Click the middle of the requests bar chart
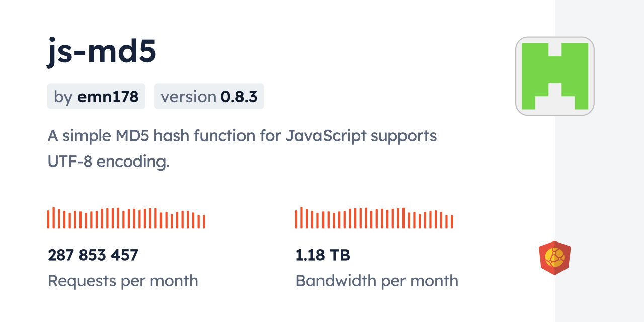Viewport: 644px width, 322px height. pos(126,218)
